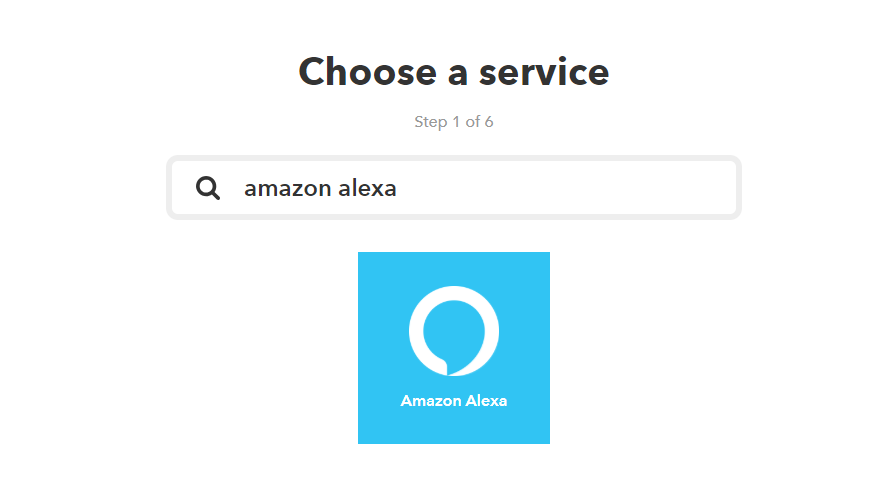Click the magnifying glass search icon
The height and width of the screenshot is (501, 886).
pos(207,188)
